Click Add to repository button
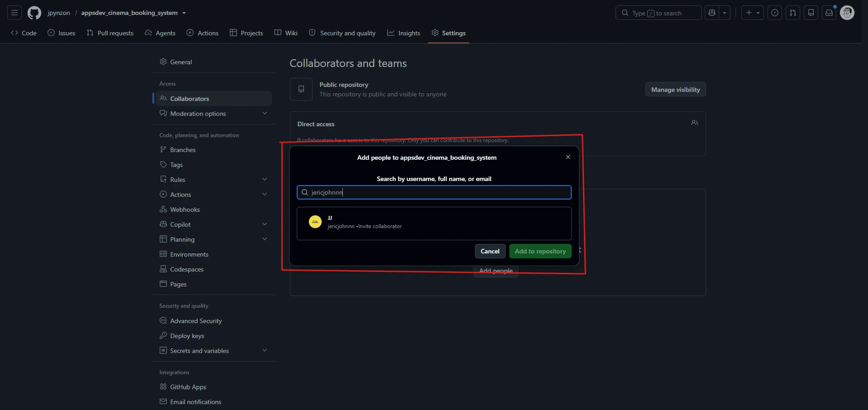Screen dimensions: 868x410 click(x=540, y=251)
